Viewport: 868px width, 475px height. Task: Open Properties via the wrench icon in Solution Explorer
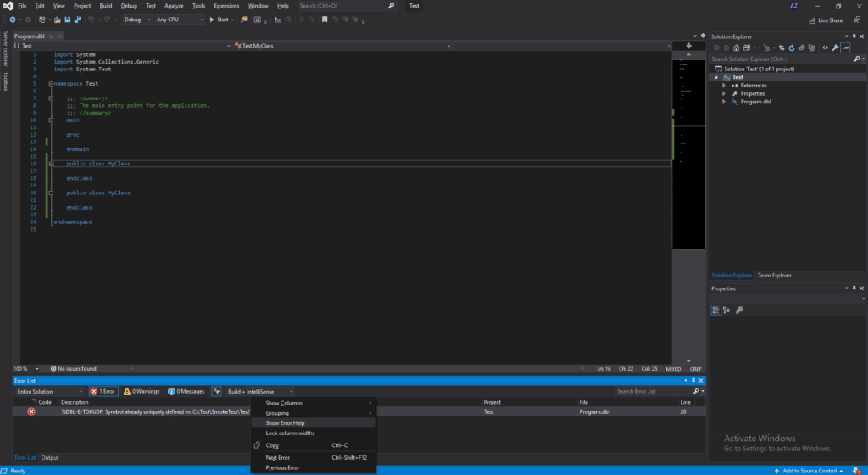point(836,47)
